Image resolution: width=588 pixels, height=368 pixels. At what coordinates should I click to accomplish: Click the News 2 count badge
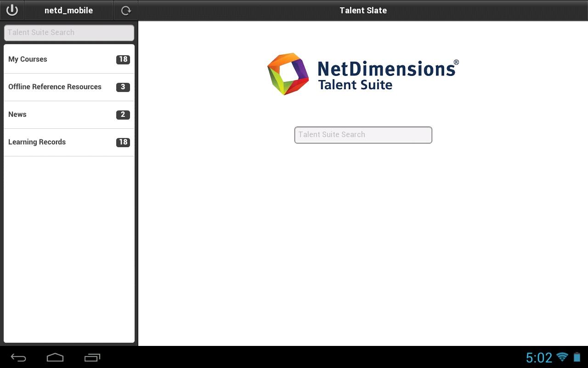[123, 115]
